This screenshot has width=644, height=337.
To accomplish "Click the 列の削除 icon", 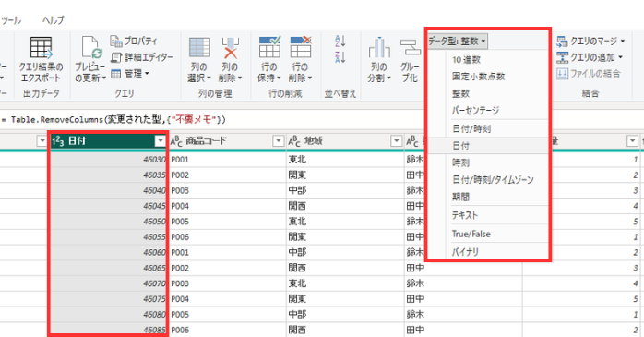I will click(x=231, y=47).
